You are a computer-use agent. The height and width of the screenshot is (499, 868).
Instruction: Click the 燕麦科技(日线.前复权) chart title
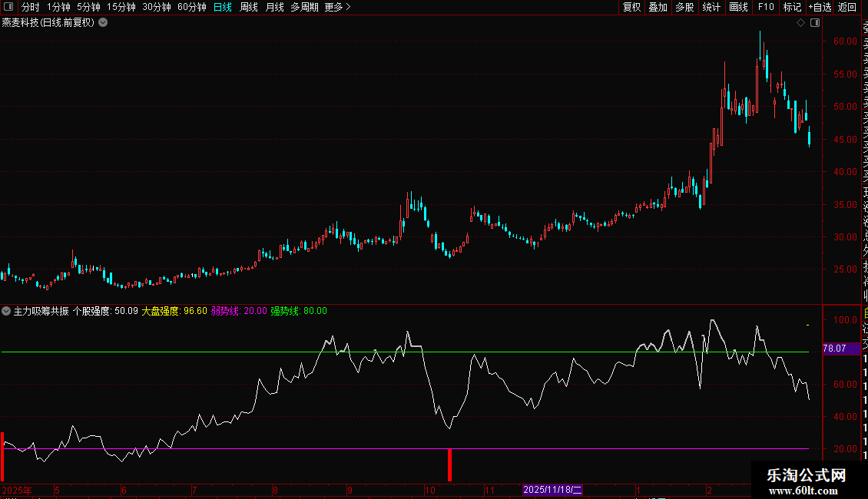click(x=48, y=23)
